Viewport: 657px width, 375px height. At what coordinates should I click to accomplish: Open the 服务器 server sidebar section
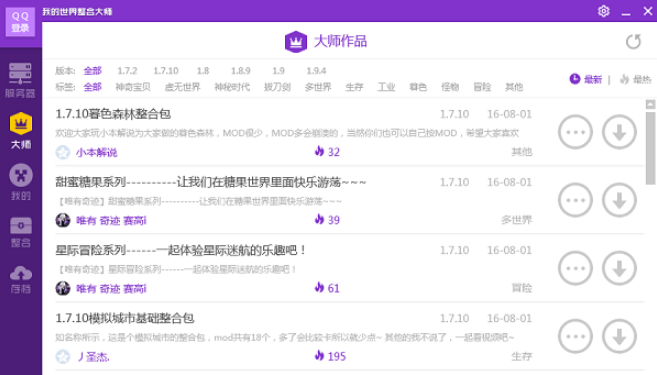click(x=20, y=80)
